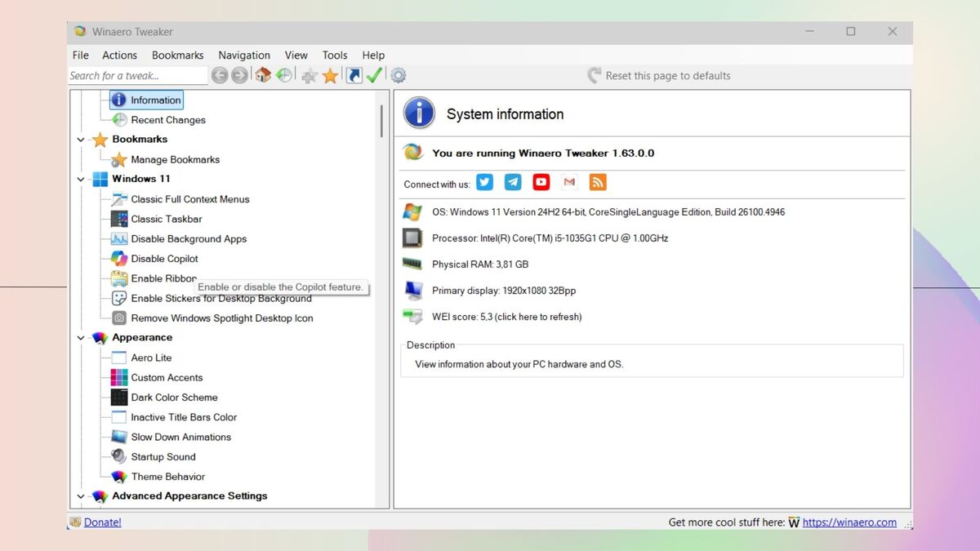Click the Gmail envelope icon
The width and height of the screenshot is (980, 551).
[569, 182]
